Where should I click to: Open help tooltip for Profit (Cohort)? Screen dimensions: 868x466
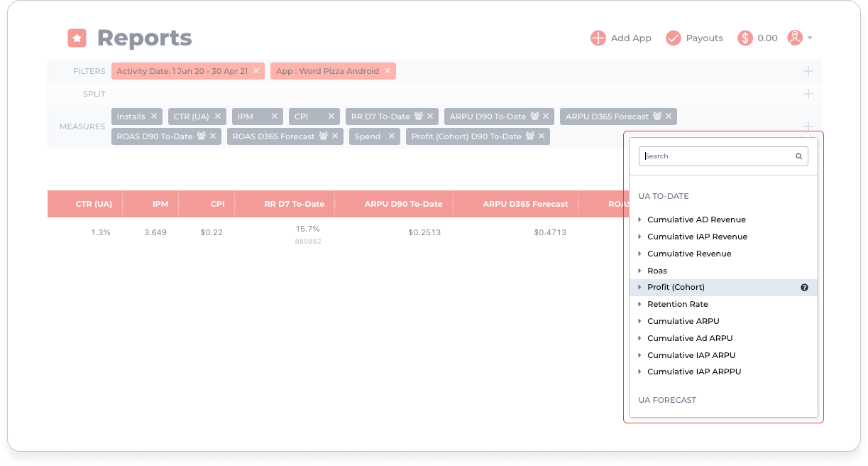point(804,288)
